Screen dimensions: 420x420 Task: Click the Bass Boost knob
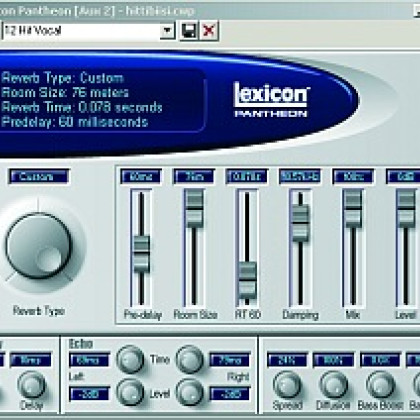(380, 385)
